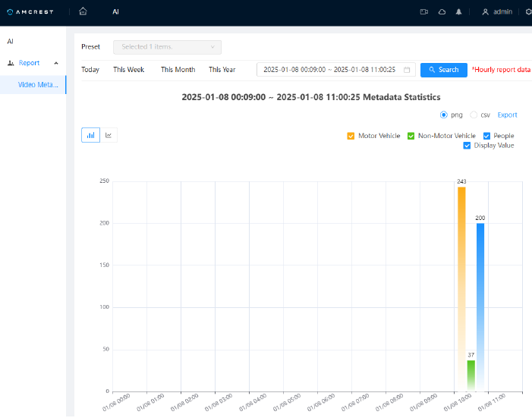Click the 01/08 05:00 axis label
The width and height of the screenshot is (532, 418).
click(287, 402)
